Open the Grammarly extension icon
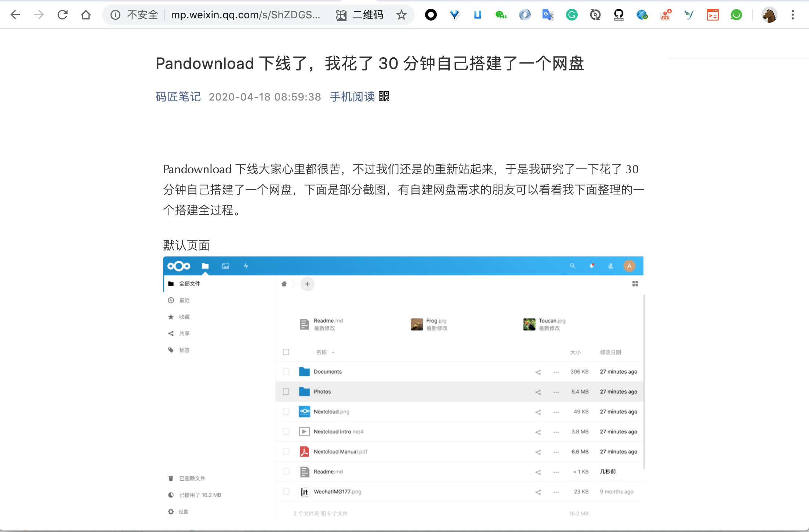Screen dimensions: 809x532 [x=572, y=15]
